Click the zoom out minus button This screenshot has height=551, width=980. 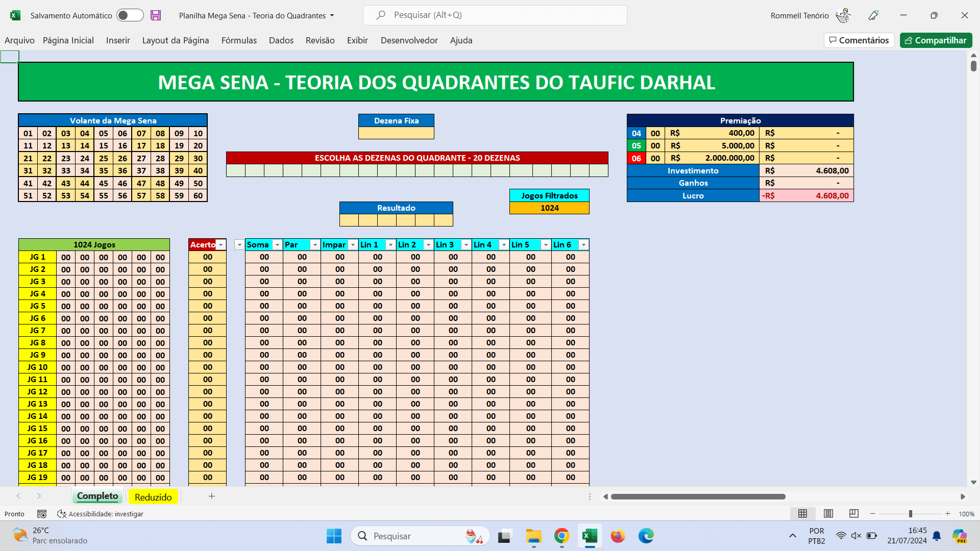point(873,514)
